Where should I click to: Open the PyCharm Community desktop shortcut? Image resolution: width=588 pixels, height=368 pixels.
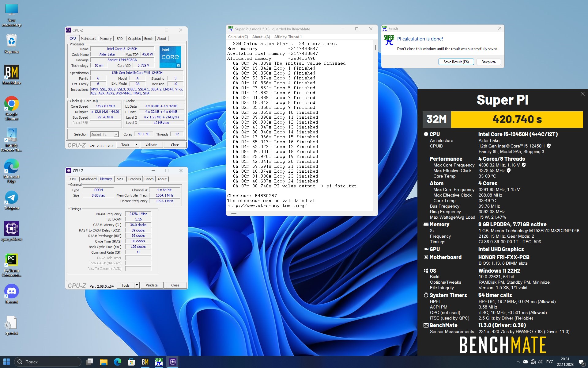12,265
